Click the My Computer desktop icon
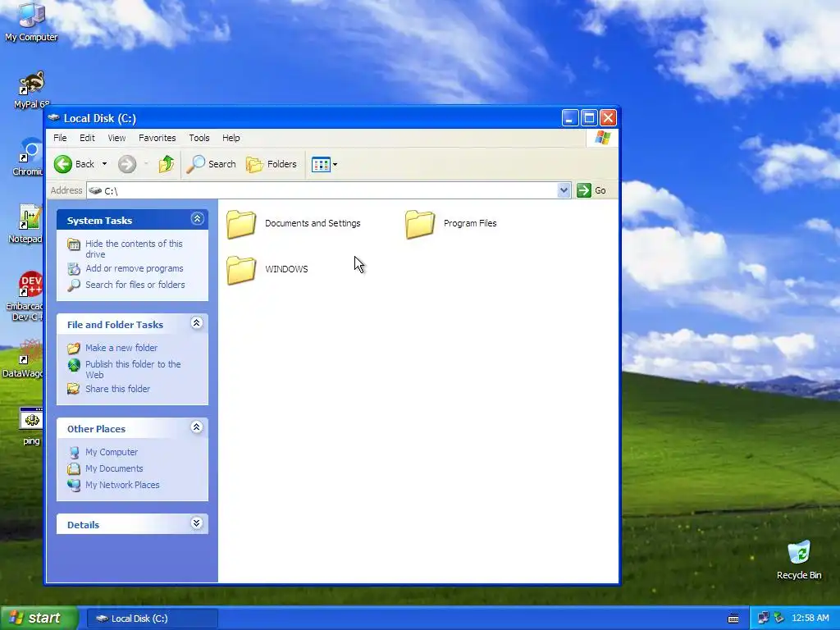This screenshot has height=630, width=840. pos(32,22)
